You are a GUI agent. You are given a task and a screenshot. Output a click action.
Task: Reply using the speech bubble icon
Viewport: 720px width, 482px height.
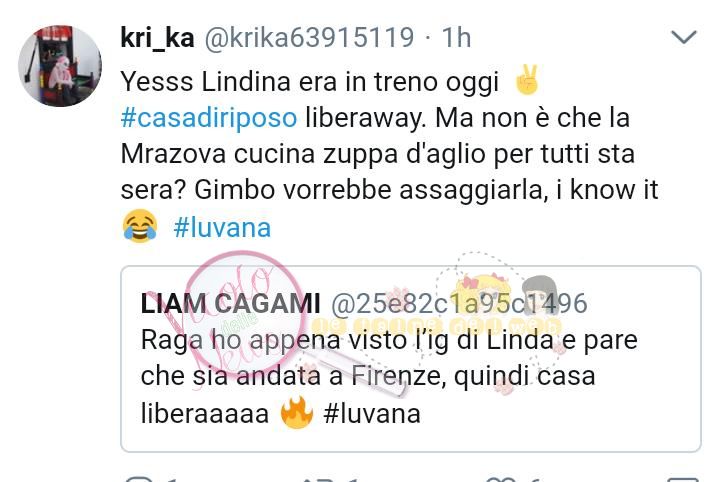point(139,479)
